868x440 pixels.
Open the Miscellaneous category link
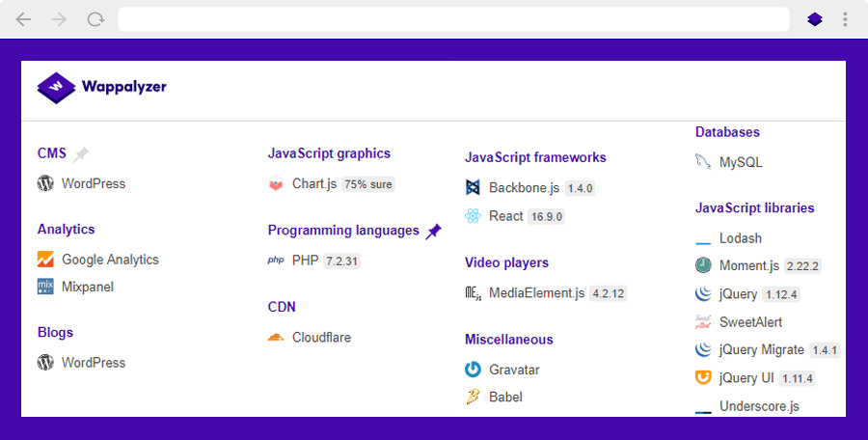click(508, 339)
